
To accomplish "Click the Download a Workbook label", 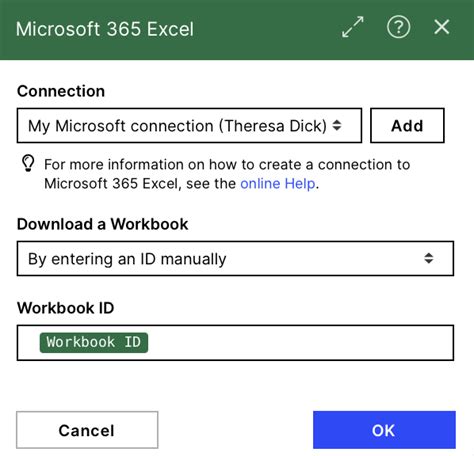I will pos(103,224).
